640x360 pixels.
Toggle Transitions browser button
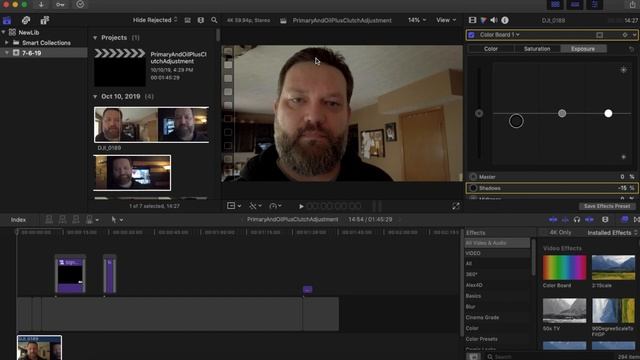point(636,220)
